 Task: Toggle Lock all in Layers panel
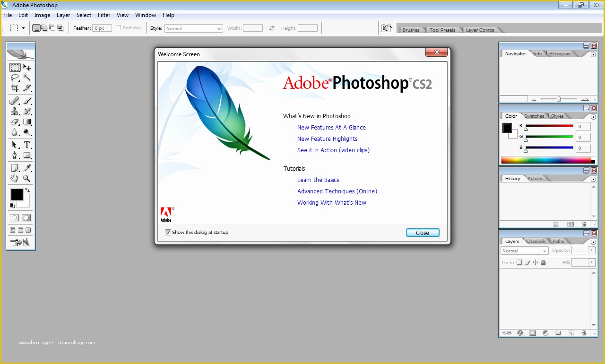544,262
